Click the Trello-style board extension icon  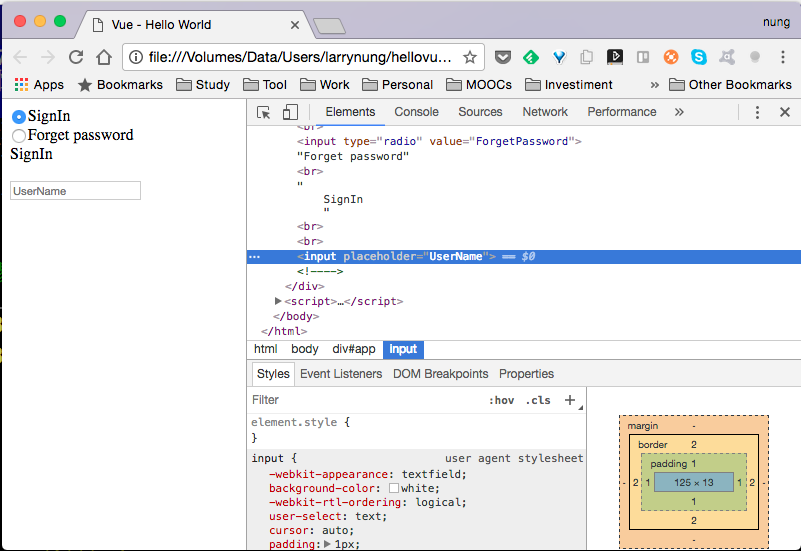[x=643, y=57]
